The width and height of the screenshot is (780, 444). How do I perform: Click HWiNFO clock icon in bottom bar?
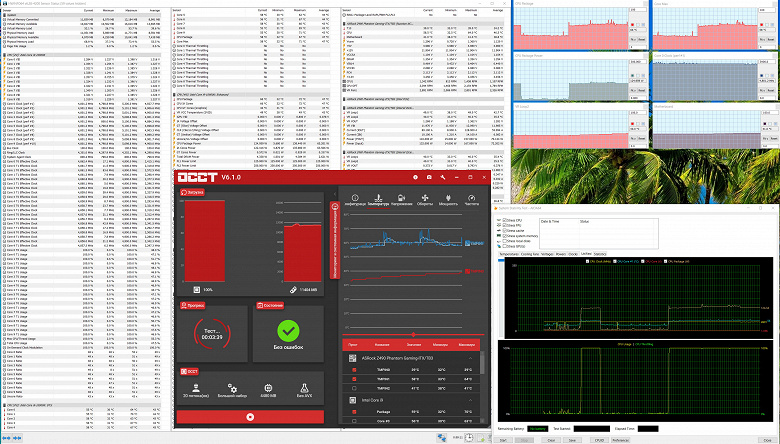[x=469, y=438]
